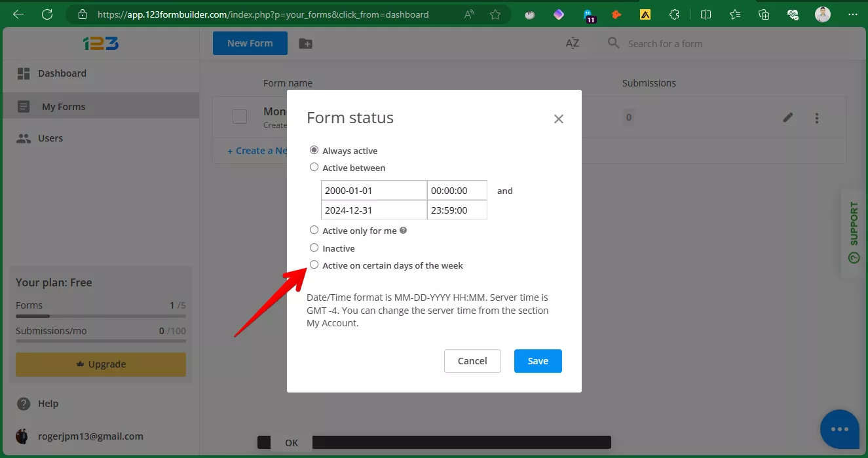Open the three-dot form options menu
Image resolution: width=868 pixels, height=458 pixels.
816,118
